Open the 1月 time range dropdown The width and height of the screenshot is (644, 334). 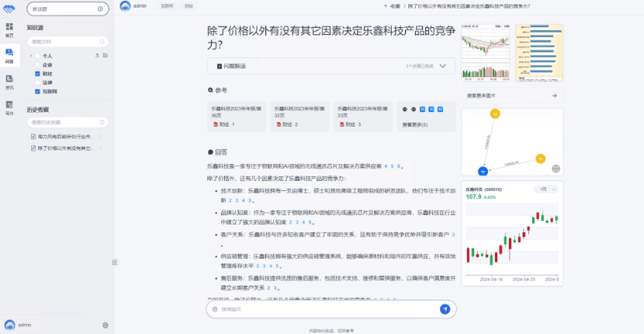tap(546, 189)
